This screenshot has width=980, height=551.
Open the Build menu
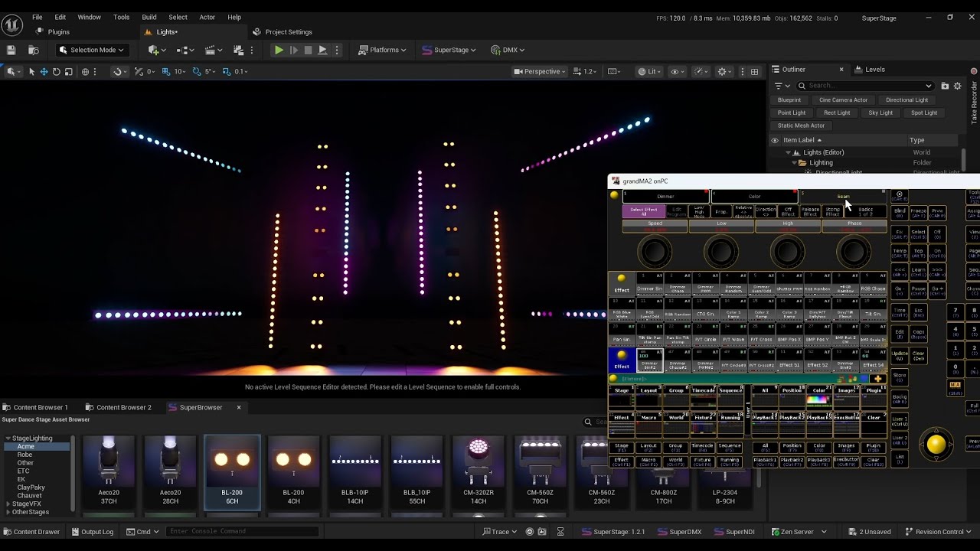[x=149, y=17]
